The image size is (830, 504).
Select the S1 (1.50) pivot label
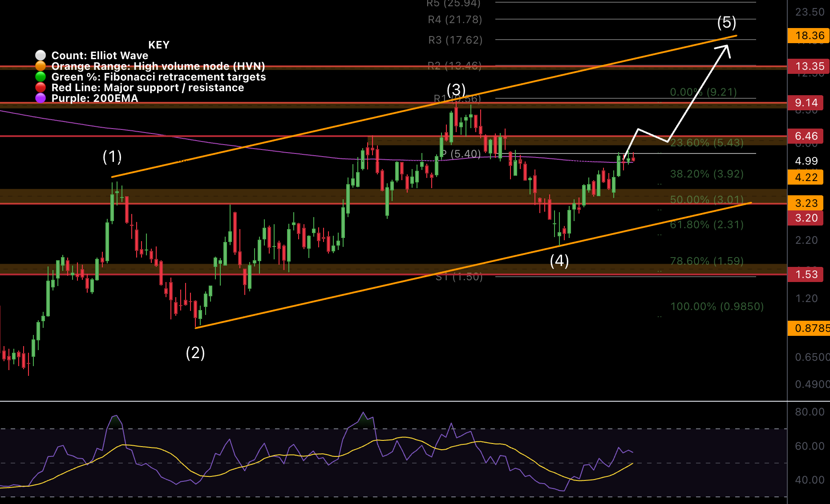click(459, 277)
